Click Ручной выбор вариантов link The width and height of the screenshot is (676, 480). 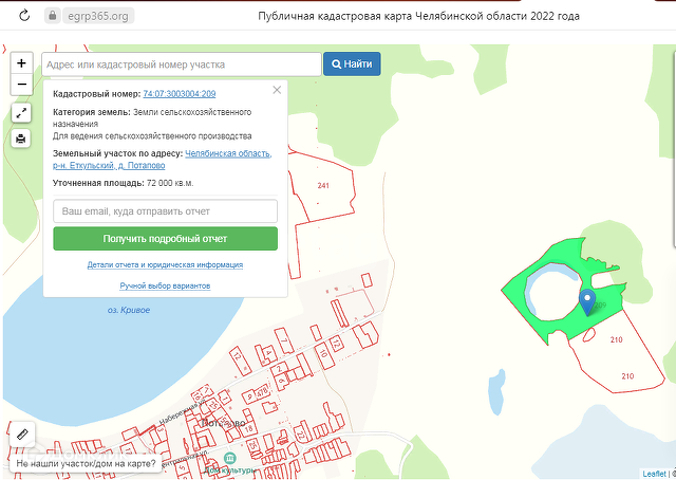click(x=165, y=286)
